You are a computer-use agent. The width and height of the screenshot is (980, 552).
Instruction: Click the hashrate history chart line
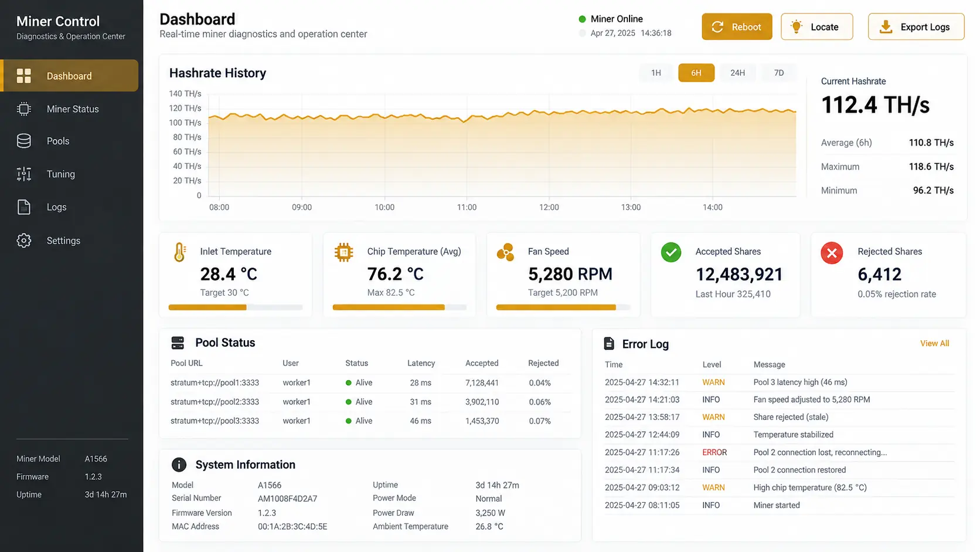point(502,114)
